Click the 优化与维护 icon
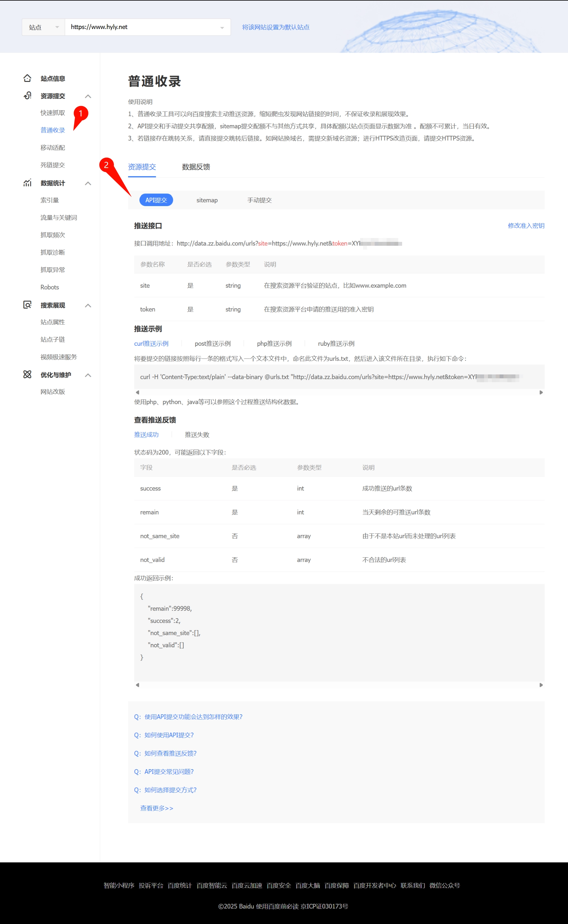 point(27,374)
